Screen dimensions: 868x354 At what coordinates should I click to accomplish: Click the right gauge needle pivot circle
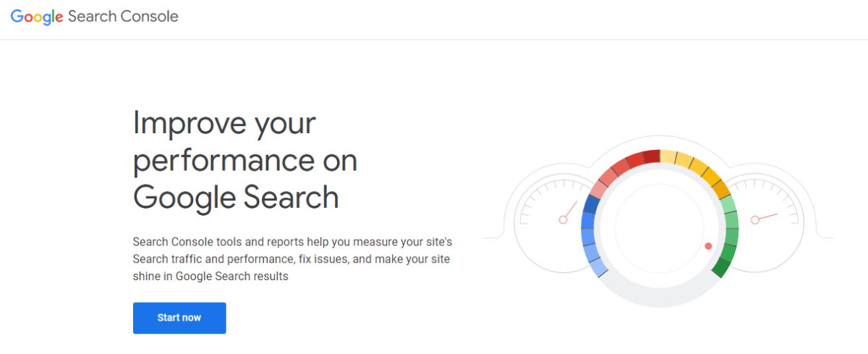point(755,219)
